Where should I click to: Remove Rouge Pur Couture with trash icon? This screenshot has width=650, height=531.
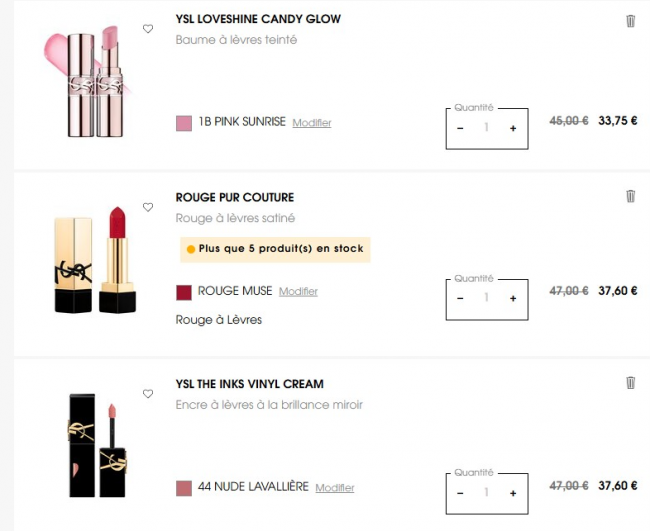(630, 196)
